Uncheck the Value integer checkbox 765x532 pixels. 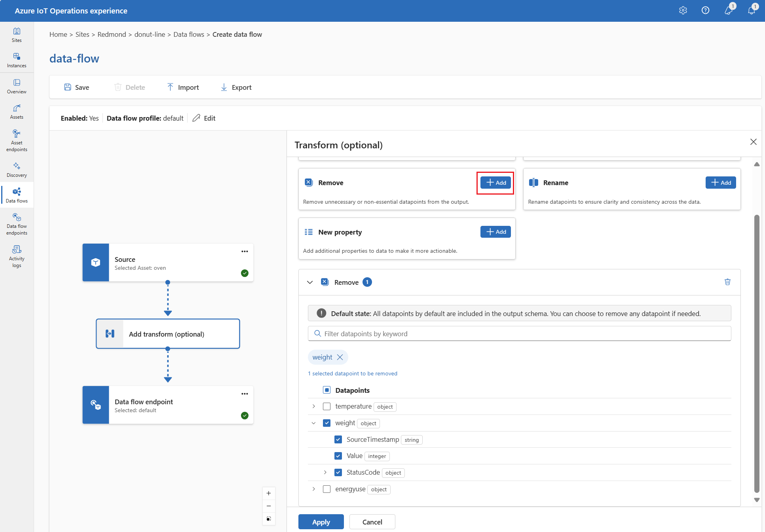[338, 456]
